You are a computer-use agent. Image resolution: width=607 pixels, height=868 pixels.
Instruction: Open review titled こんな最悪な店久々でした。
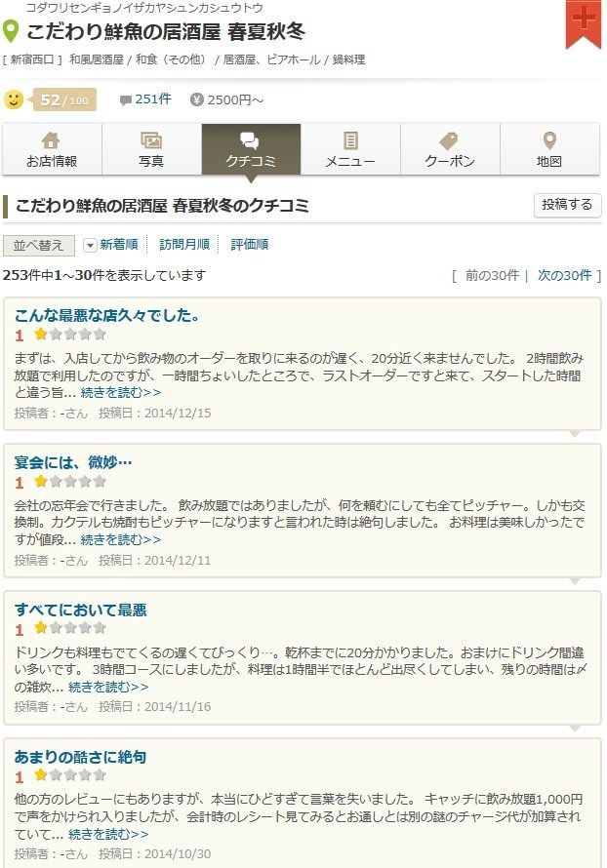[106, 316]
